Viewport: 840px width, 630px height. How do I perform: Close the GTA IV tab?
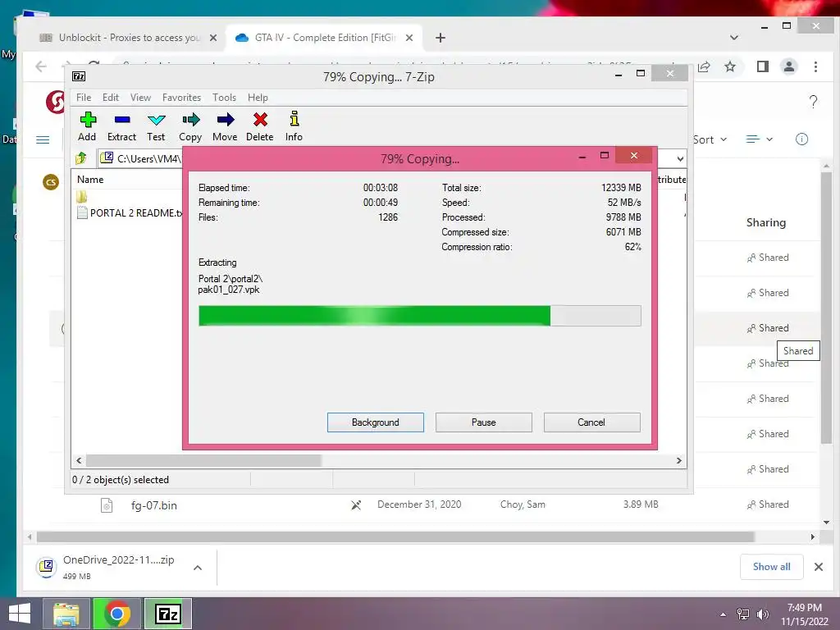click(409, 38)
